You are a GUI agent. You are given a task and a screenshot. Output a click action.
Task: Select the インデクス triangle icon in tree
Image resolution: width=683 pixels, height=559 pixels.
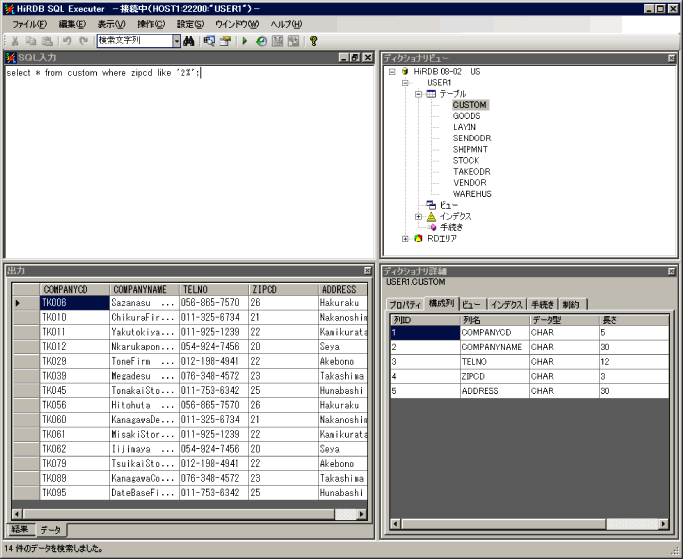point(431,216)
